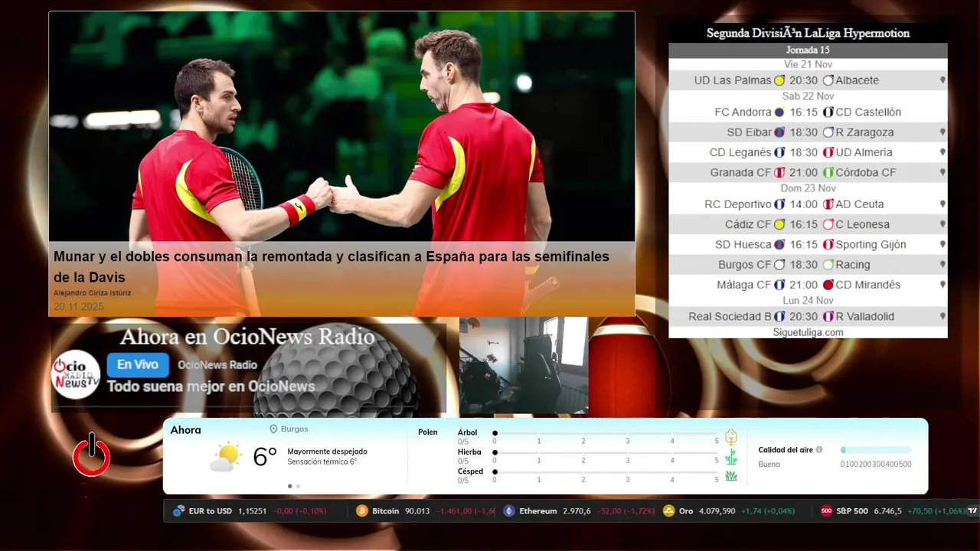Click the Oro gold icon
Screen dimensions: 980x551
pyautogui.click(x=668, y=511)
